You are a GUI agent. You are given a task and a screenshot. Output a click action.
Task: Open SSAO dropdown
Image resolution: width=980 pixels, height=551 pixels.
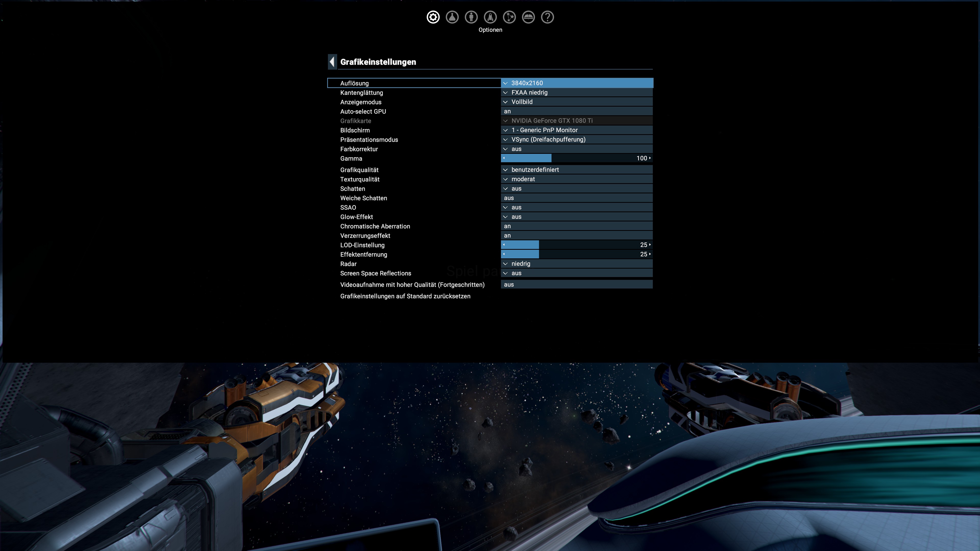(x=577, y=207)
